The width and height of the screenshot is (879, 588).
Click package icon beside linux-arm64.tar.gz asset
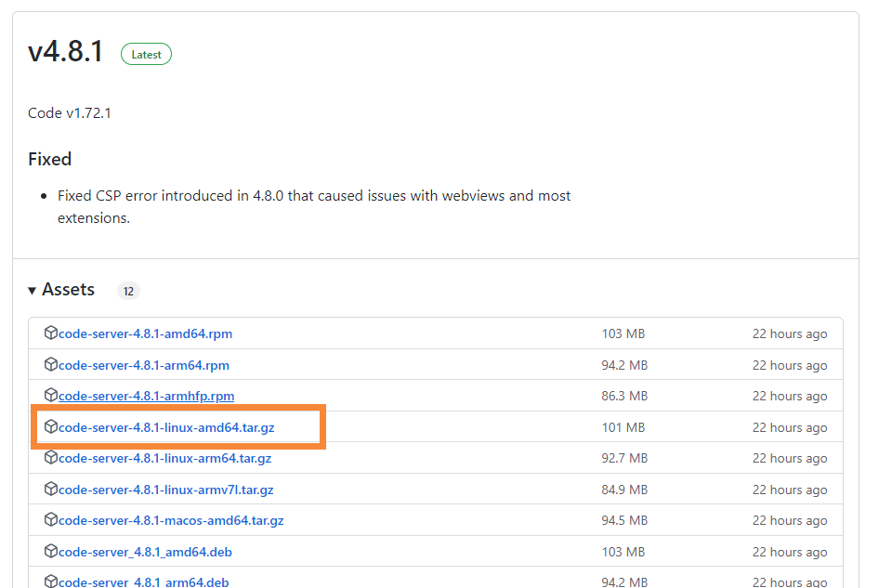point(51,458)
